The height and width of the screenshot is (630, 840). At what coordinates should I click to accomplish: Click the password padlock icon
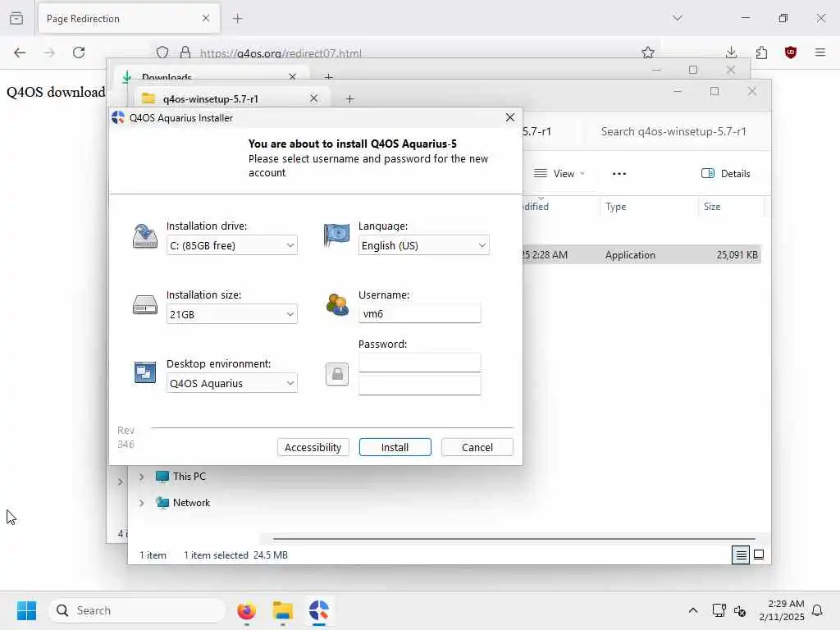coord(337,374)
